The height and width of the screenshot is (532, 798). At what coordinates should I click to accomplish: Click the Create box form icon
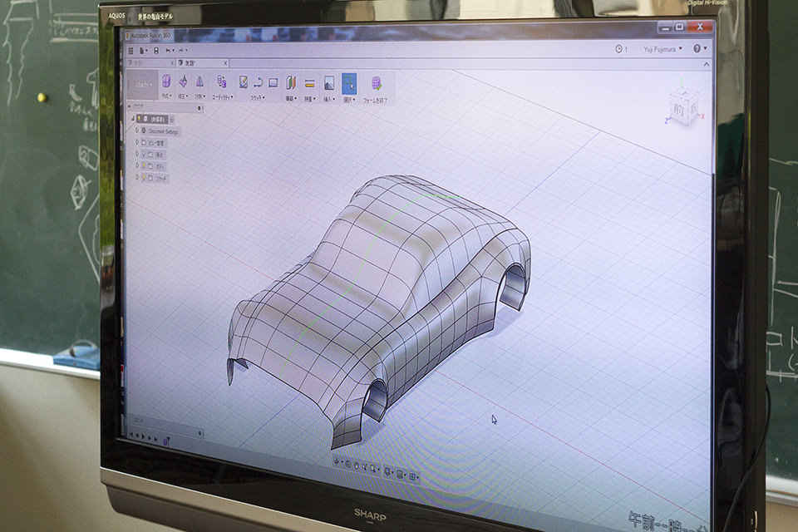(166, 81)
